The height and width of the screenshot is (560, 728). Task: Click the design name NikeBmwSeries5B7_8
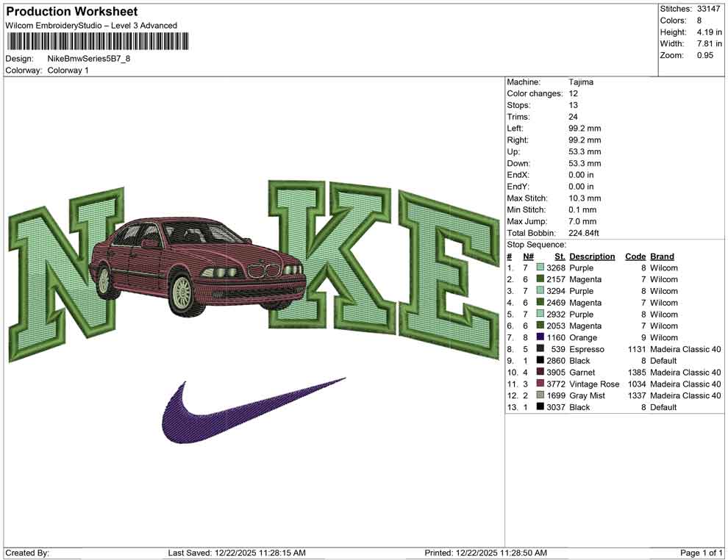[88, 60]
